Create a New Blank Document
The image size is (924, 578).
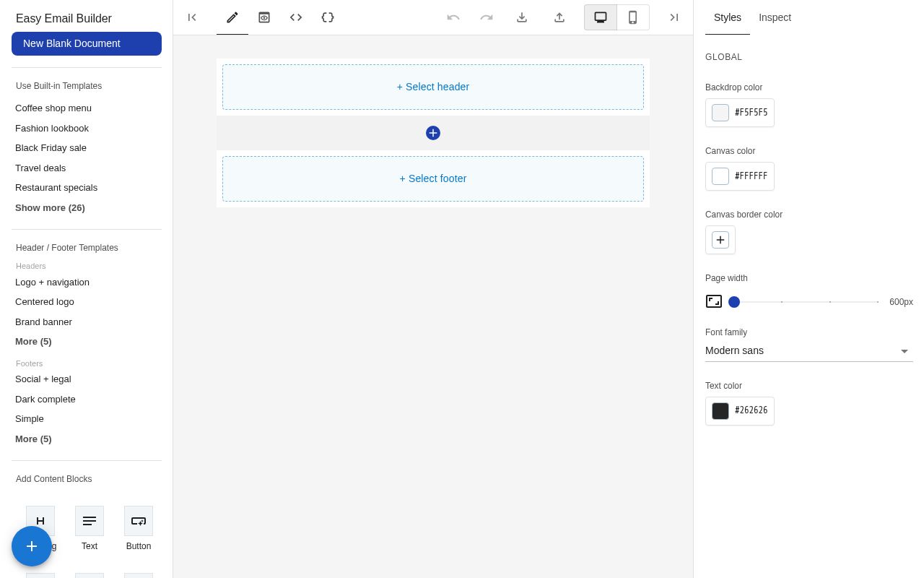tap(87, 43)
